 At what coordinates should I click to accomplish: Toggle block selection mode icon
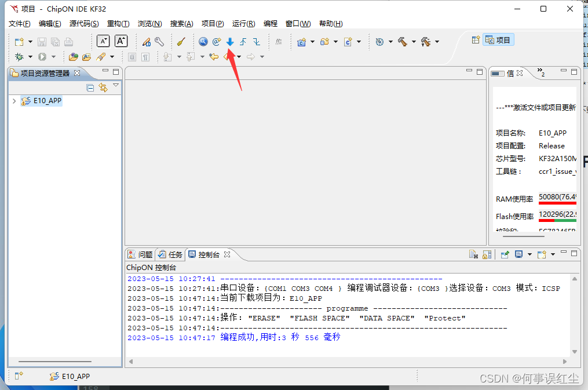pos(132,57)
